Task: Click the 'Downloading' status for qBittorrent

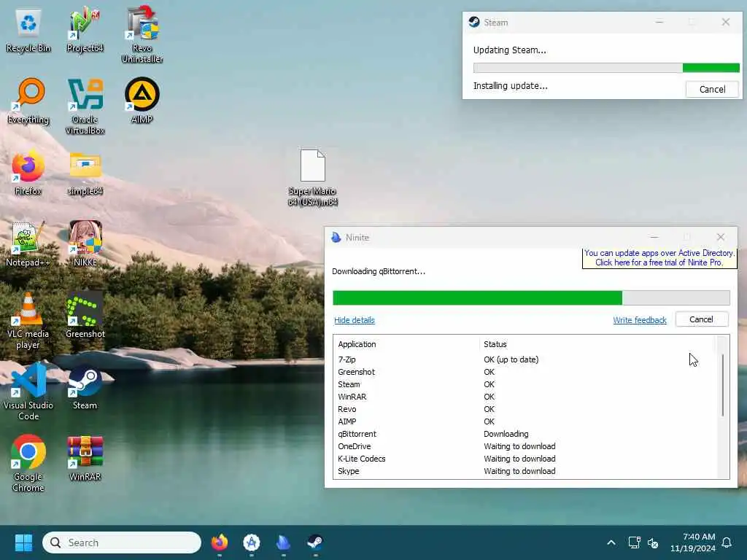Action: (506, 434)
